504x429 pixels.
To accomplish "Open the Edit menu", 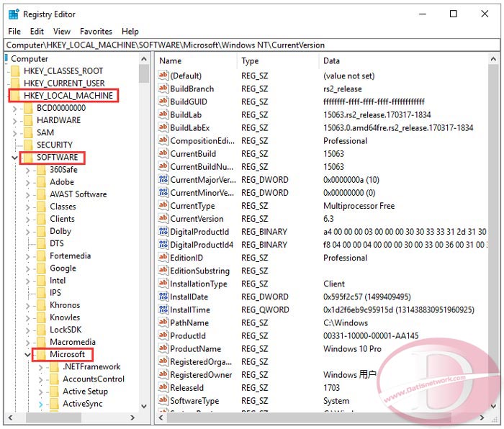I will [37, 32].
